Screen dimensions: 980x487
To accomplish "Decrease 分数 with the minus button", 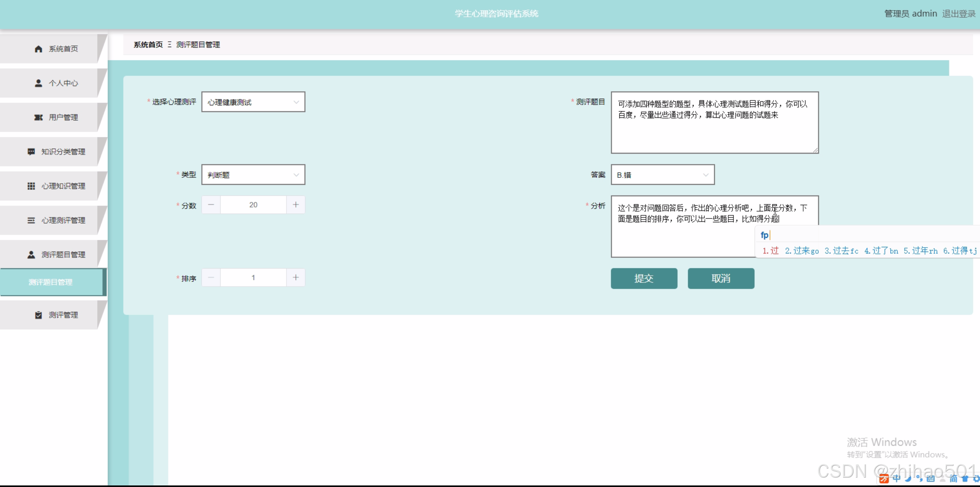I will click(211, 205).
